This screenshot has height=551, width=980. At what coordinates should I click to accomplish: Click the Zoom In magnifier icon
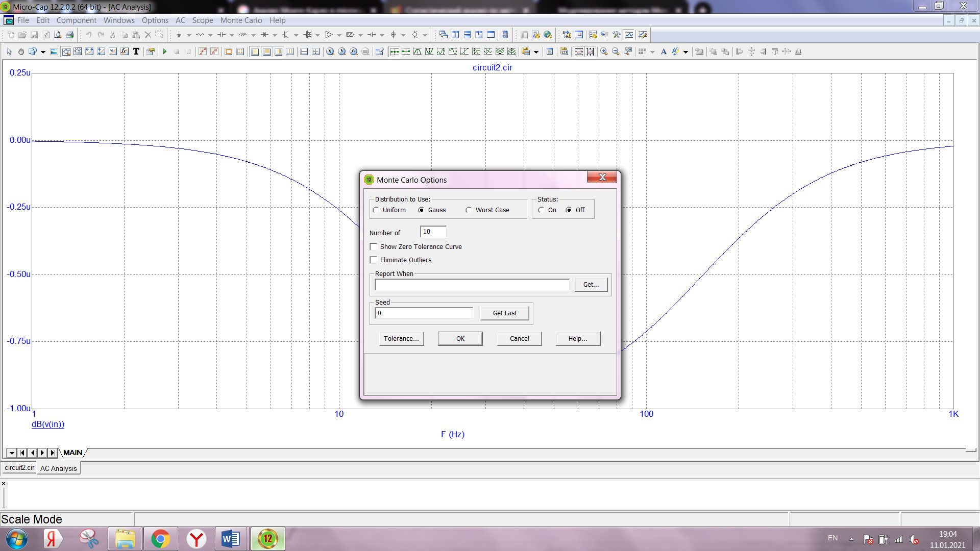pos(604,52)
